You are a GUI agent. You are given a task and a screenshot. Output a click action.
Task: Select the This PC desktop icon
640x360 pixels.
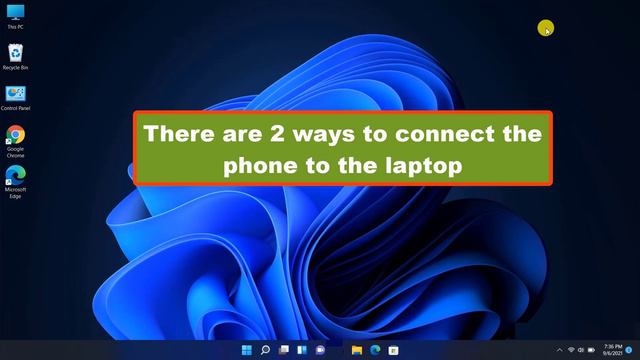click(x=16, y=17)
